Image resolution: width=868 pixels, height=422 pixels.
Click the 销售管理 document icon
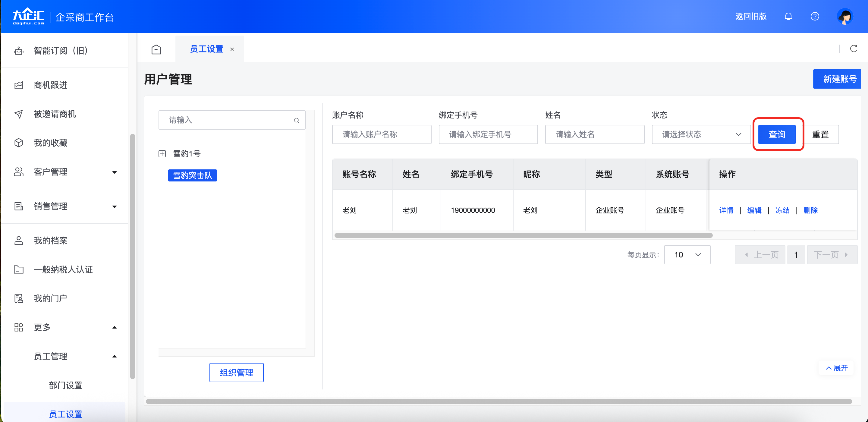pos(19,206)
